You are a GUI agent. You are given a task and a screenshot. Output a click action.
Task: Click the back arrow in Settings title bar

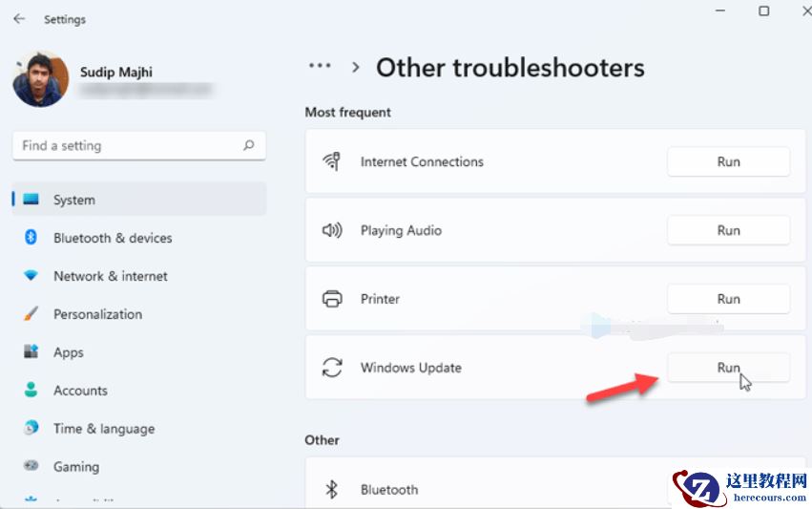19,18
